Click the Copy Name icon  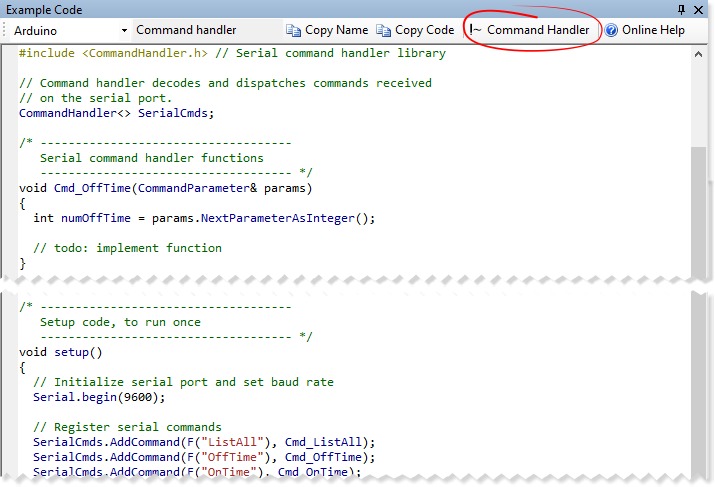click(x=293, y=31)
